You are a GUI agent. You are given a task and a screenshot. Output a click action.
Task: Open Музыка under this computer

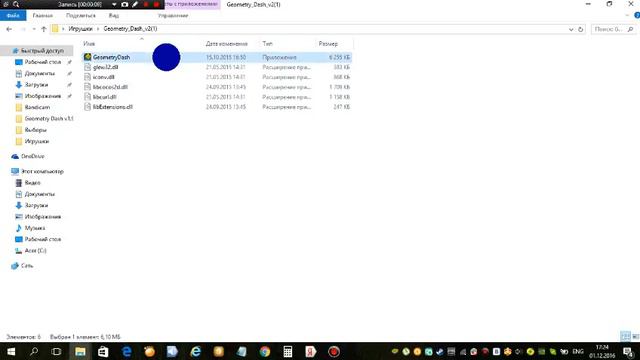pos(35,228)
